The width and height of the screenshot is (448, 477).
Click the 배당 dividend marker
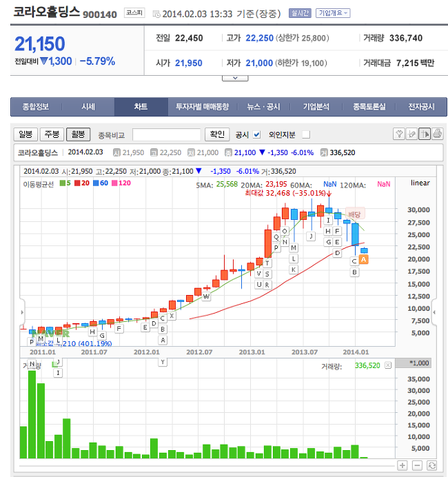tap(355, 214)
